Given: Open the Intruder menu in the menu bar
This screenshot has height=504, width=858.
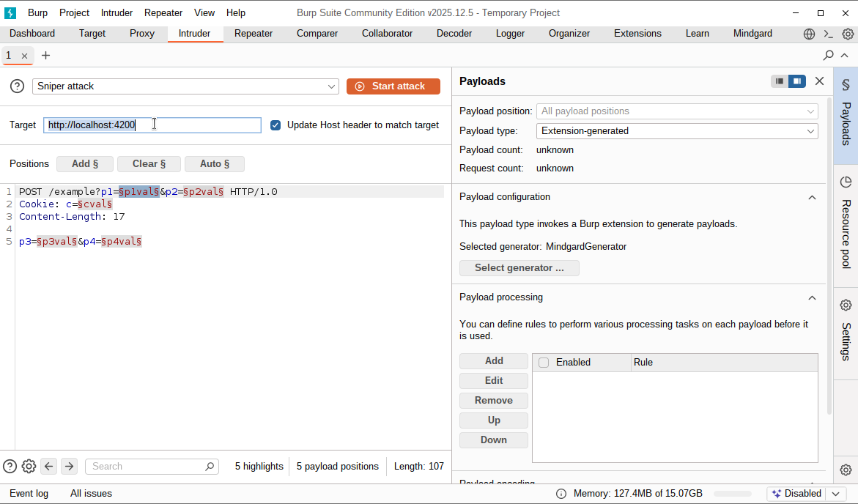Looking at the screenshot, I should (x=116, y=12).
